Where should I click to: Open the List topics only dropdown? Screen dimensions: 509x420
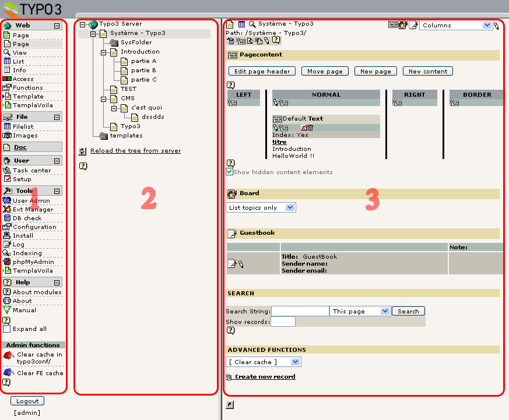(x=261, y=207)
